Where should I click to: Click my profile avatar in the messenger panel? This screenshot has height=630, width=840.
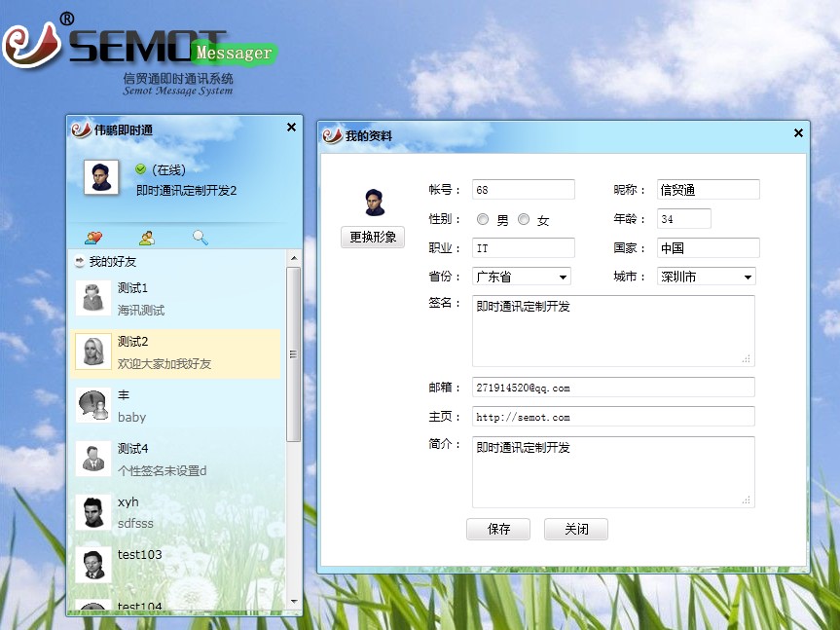pos(101,177)
